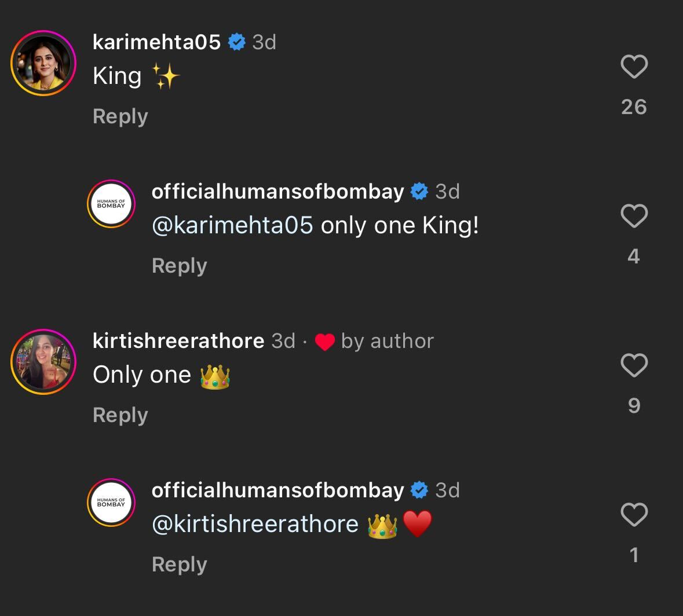Open Humans of Bombay avatar in last reply
This screenshot has height=616, width=683.
[x=111, y=503]
